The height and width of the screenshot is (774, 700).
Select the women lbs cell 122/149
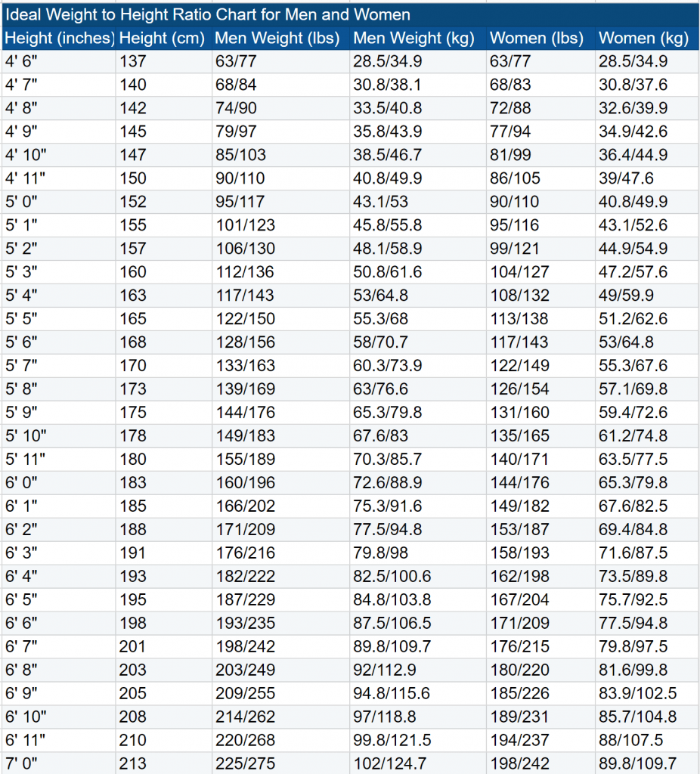click(540, 365)
